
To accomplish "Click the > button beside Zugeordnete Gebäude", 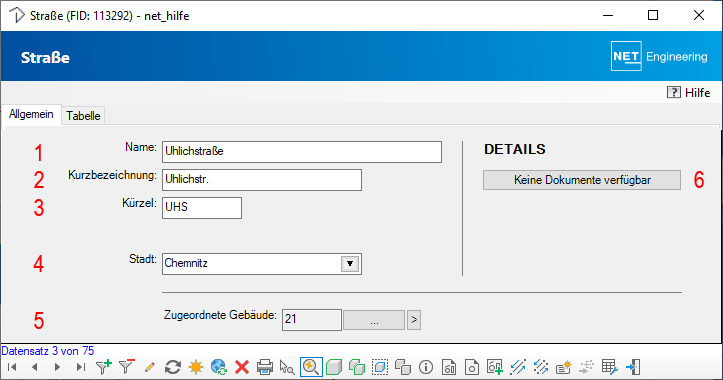I will click(x=414, y=320).
